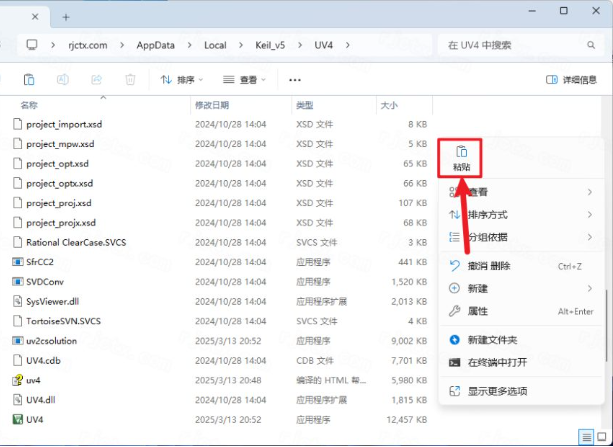Choose 在终端中打开 in context menu

point(521,362)
